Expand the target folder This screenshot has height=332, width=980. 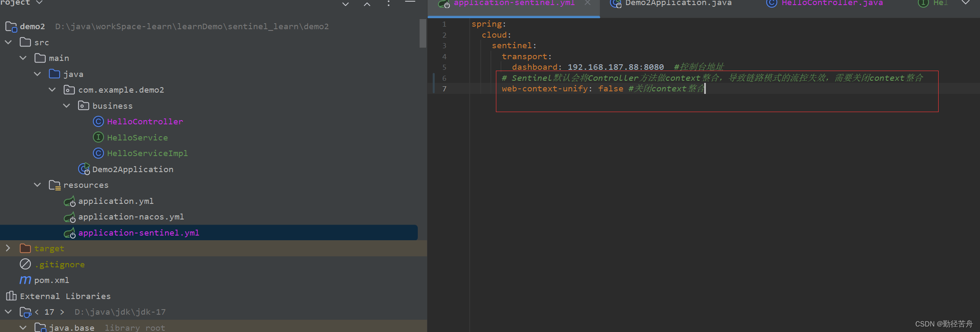[8, 248]
